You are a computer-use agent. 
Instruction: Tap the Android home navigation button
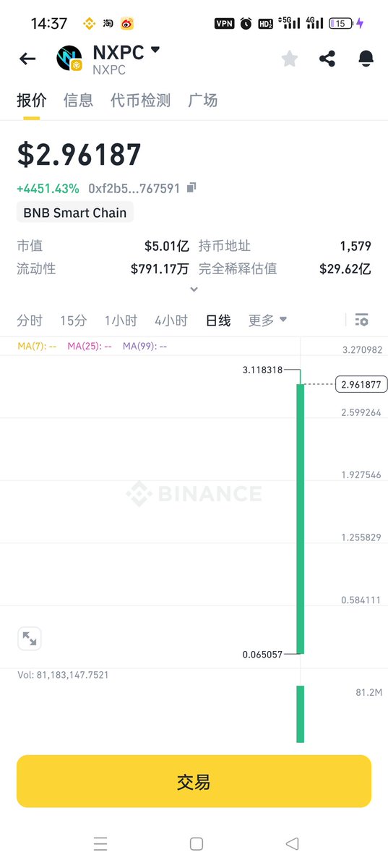coord(196,843)
